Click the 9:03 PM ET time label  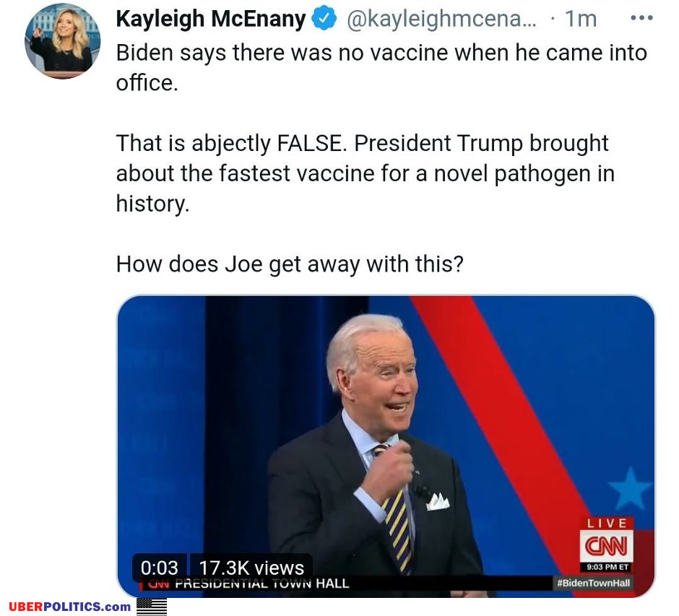coord(607,567)
